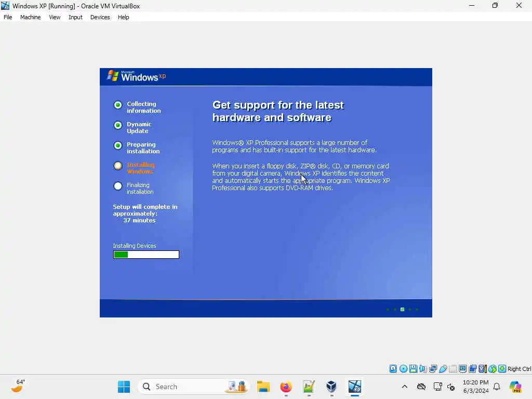Open the notification bell icon
532x399 pixels.
(497, 387)
